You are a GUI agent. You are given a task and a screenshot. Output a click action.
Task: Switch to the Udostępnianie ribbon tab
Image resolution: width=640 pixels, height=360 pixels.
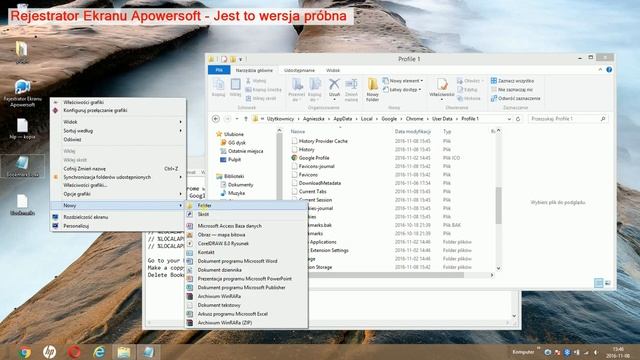point(299,70)
